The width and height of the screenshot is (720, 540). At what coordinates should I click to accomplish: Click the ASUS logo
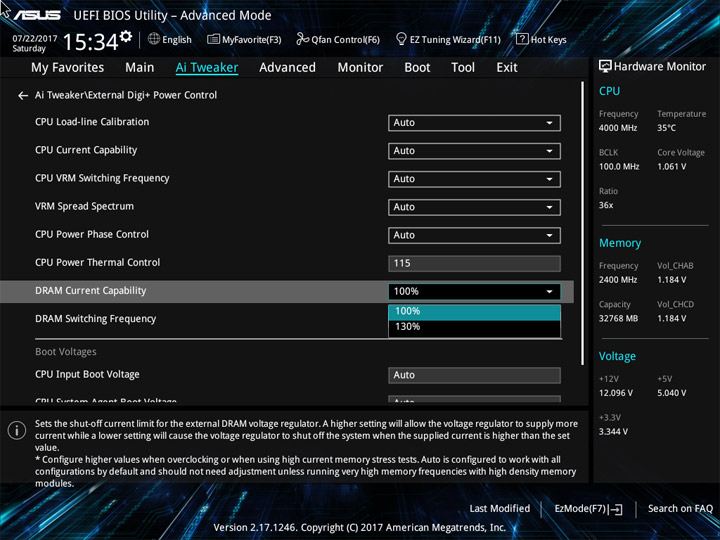[x=37, y=15]
